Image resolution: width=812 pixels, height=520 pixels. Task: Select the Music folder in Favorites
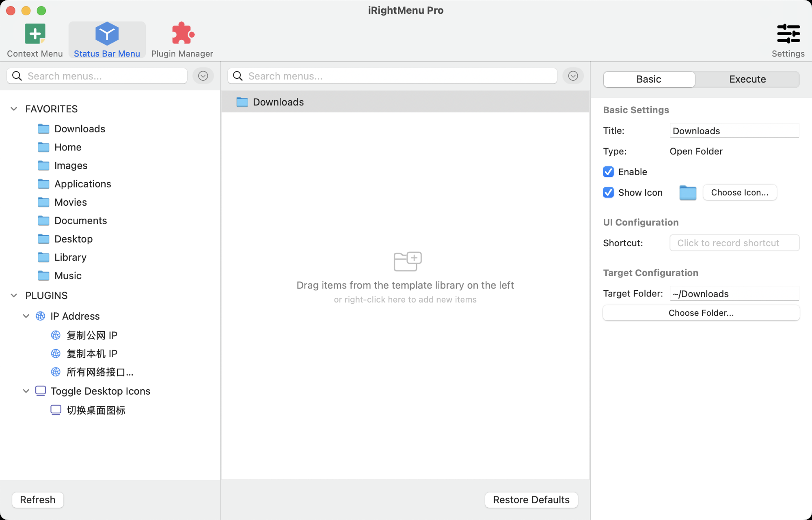click(59, 276)
